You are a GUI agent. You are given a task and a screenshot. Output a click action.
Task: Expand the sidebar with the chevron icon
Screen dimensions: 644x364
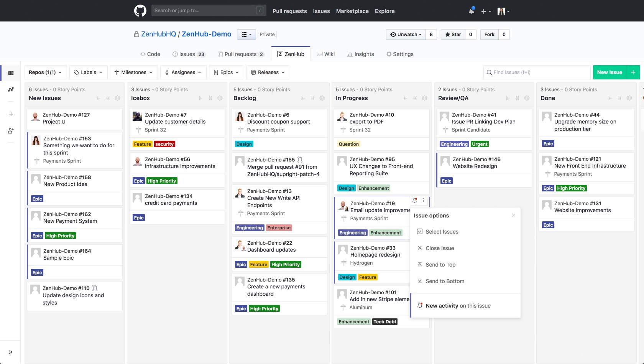click(x=11, y=352)
